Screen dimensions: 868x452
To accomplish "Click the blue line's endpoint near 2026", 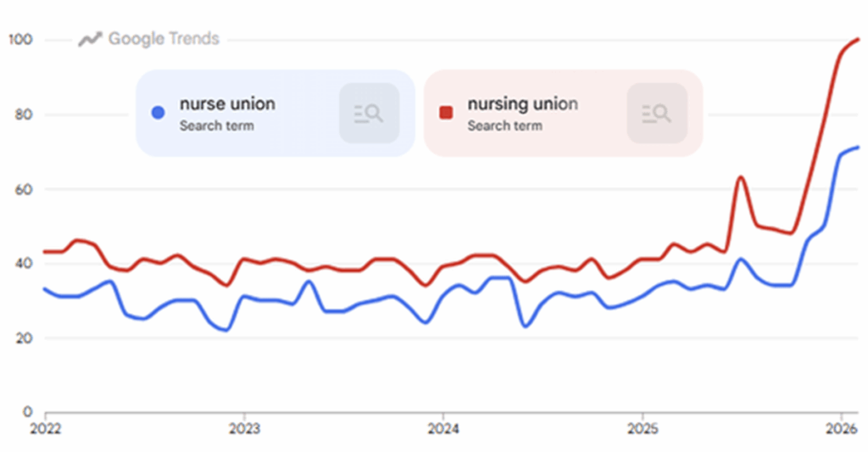I will [x=859, y=148].
